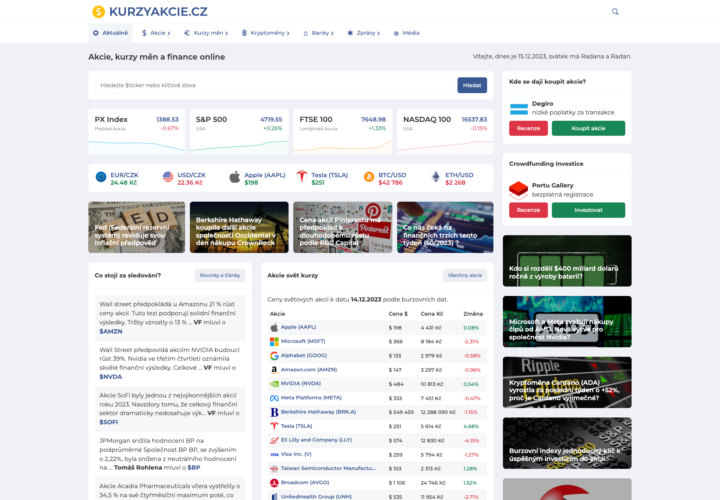This screenshot has width=720, height=500.
Task: Open the Microsoft and Meta AMD chips article
Action: 567,321
